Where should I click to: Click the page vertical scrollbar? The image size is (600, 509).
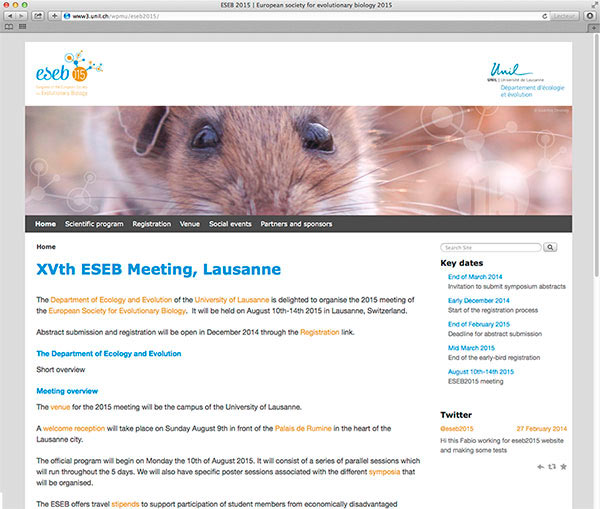coord(597,155)
